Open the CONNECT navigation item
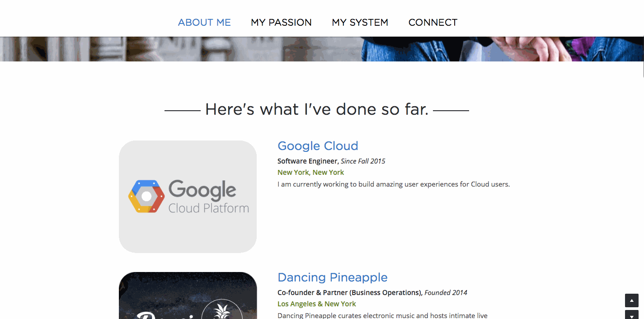Image resolution: width=644 pixels, height=319 pixels. point(433,22)
